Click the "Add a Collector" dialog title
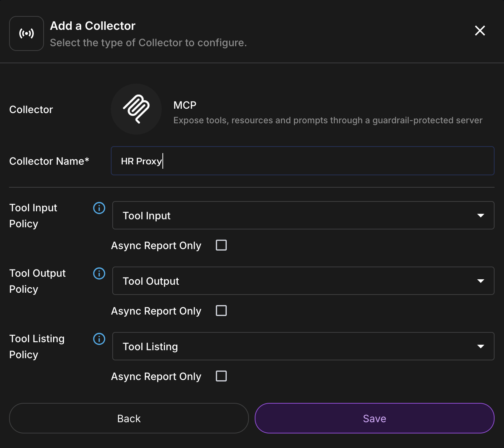 tap(93, 26)
